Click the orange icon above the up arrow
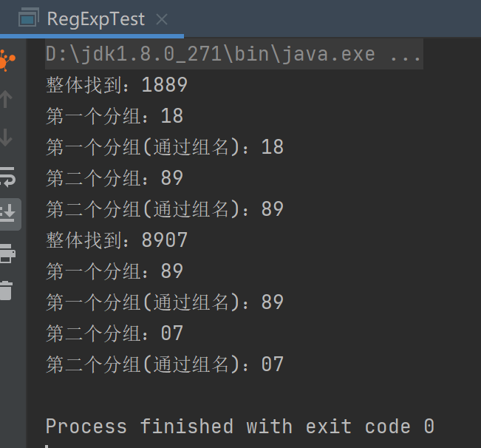The width and height of the screenshot is (481, 448). click(7, 61)
